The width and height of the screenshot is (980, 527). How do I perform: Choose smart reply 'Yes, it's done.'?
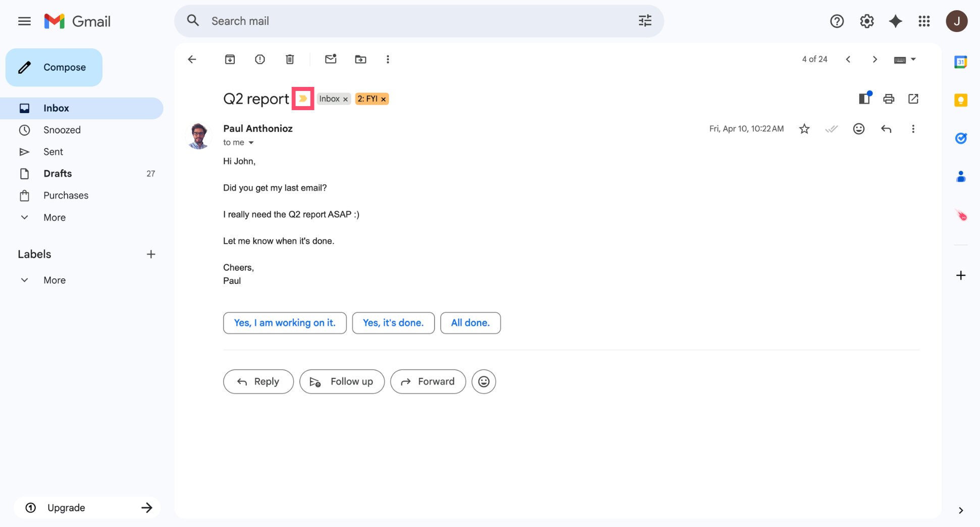[x=393, y=323]
